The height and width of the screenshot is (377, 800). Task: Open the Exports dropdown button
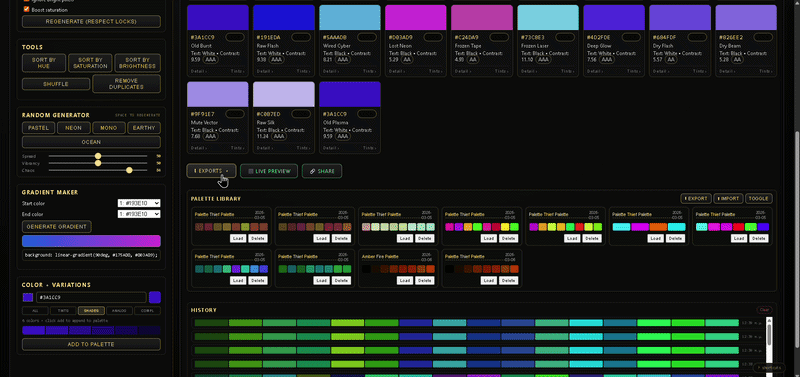click(x=211, y=171)
